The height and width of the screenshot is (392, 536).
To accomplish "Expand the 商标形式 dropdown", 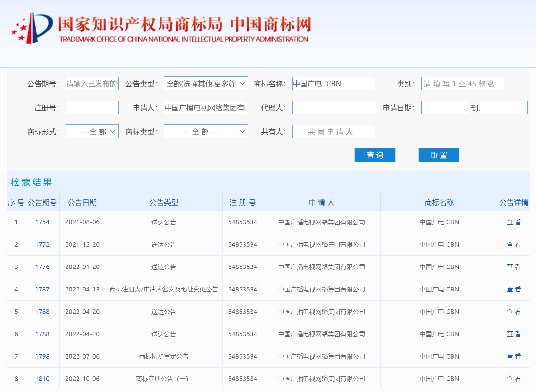I will [92, 131].
